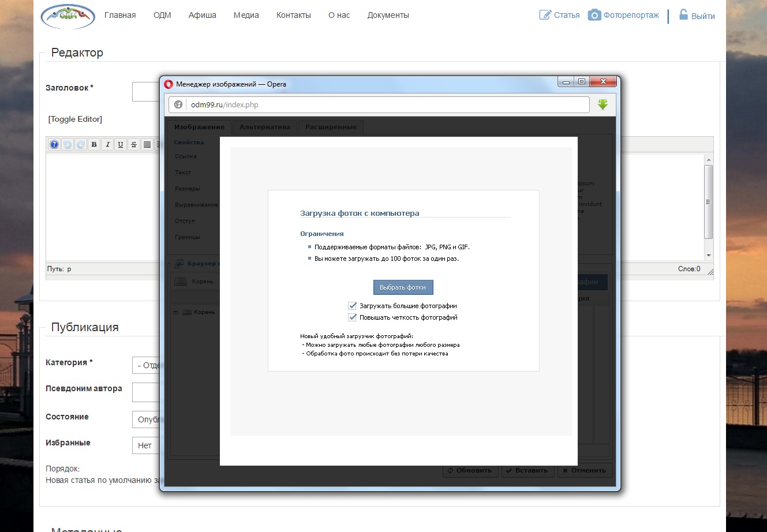Click the camera icon beside Фоторепортаж
Screen dimensions: 767x532
click(x=594, y=15)
